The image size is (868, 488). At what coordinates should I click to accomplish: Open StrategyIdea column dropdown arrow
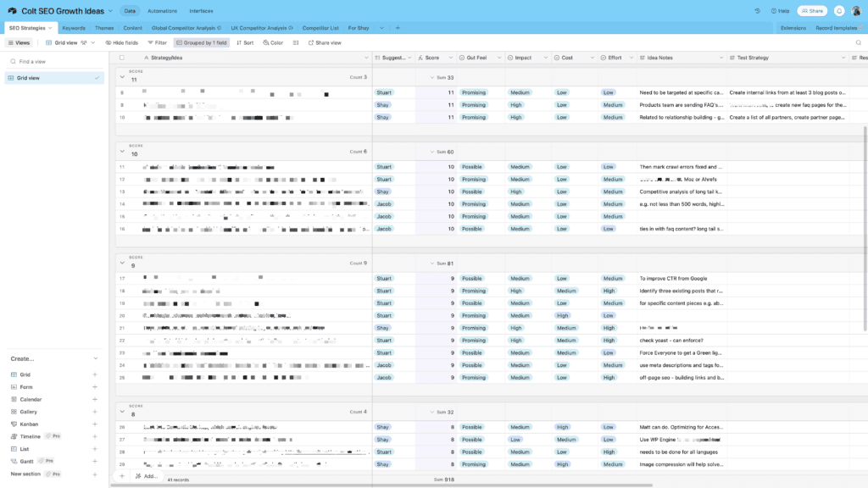click(366, 58)
